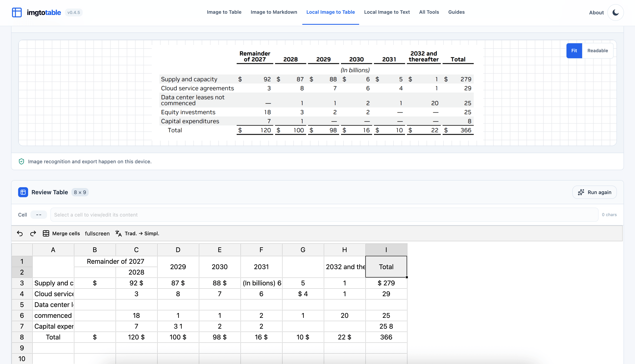Image resolution: width=635 pixels, height=364 pixels.
Task: Select Local Image to Table tab
Action: [x=330, y=12]
